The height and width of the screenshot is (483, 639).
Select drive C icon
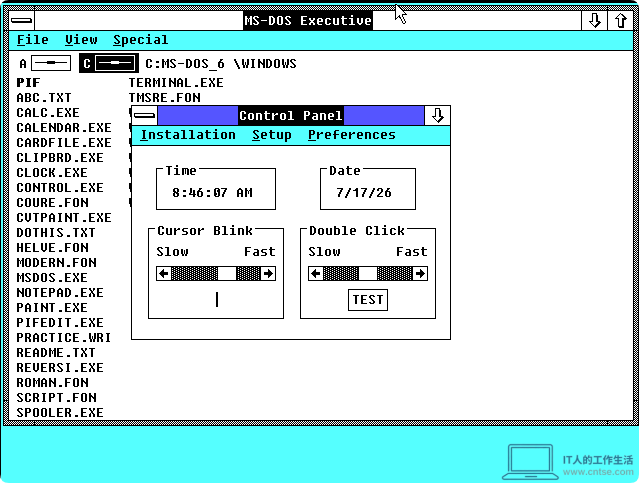click(x=109, y=63)
